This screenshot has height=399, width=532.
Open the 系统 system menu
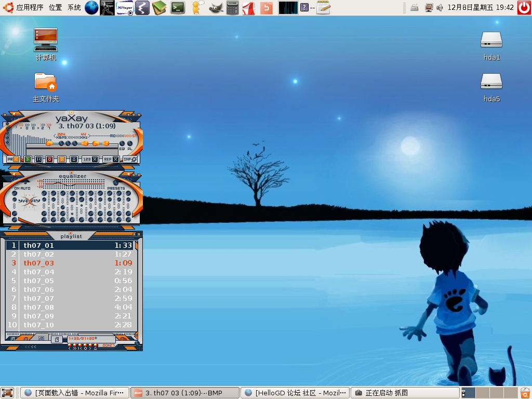coord(74,7)
